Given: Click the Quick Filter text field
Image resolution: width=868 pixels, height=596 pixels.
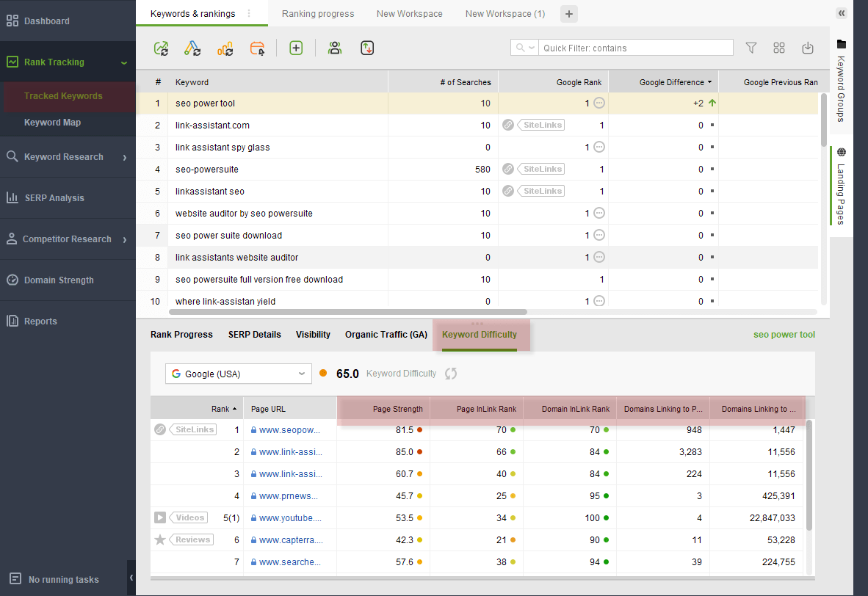Looking at the screenshot, I should (635, 48).
